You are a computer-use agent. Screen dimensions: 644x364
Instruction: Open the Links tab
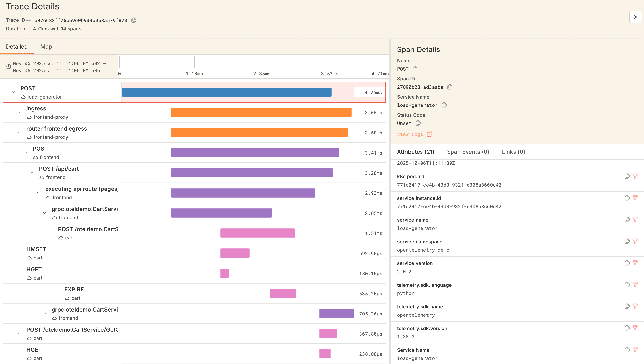point(513,152)
